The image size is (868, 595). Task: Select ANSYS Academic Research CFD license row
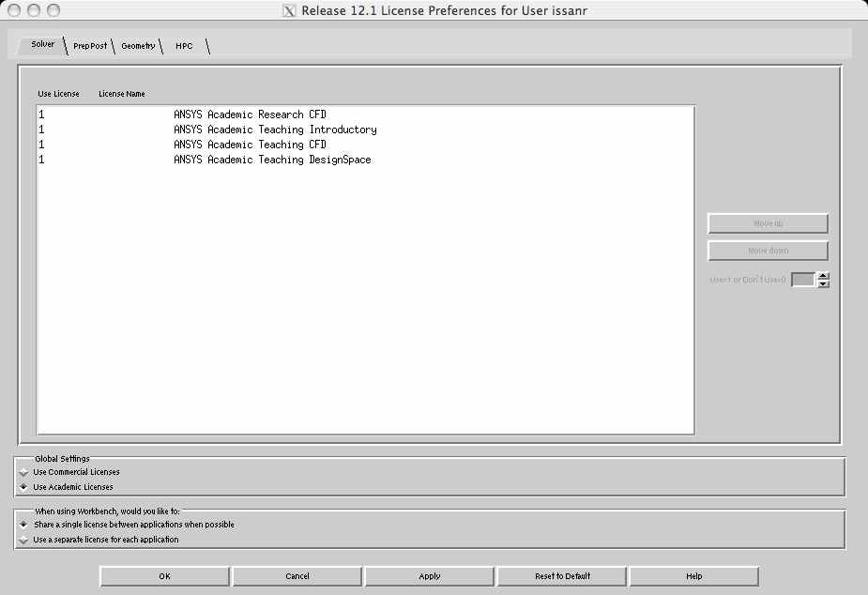(x=365, y=114)
